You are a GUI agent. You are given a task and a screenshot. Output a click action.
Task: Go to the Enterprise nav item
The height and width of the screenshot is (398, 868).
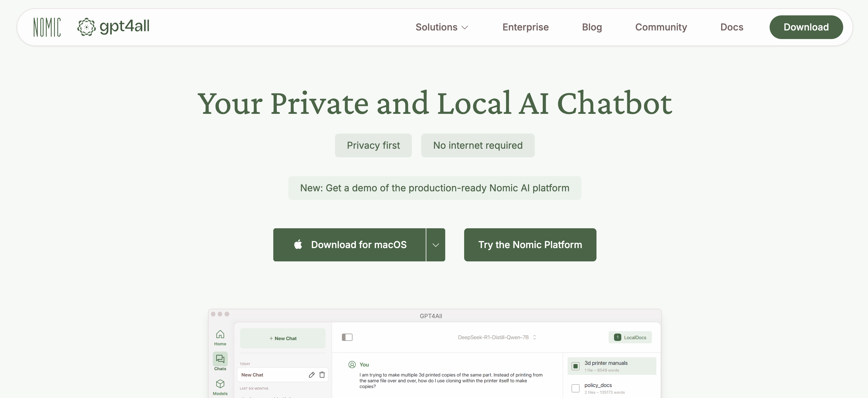point(525,27)
